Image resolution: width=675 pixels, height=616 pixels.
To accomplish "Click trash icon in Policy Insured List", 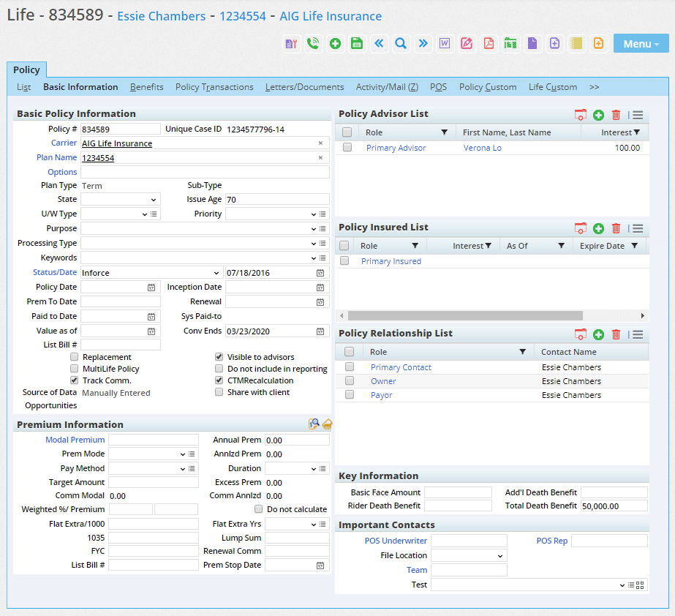I will (616, 228).
